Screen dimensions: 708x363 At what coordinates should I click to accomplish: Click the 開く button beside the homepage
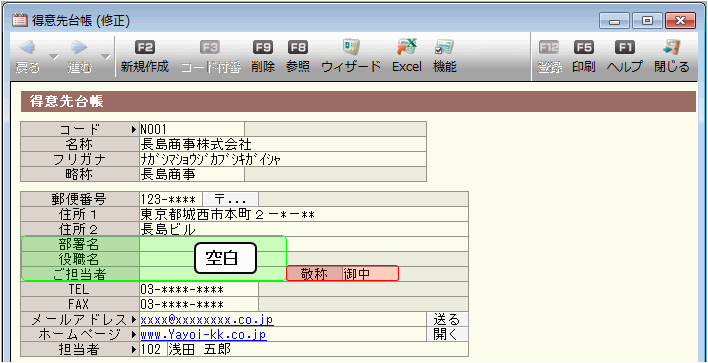coord(447,334)
